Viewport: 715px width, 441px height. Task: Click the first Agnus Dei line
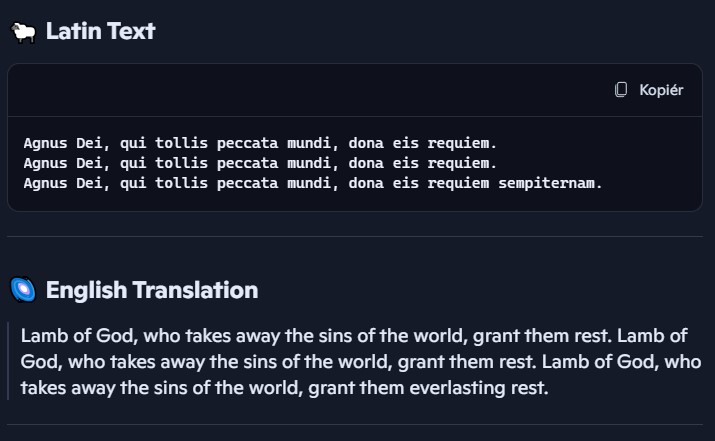[260, 143]
